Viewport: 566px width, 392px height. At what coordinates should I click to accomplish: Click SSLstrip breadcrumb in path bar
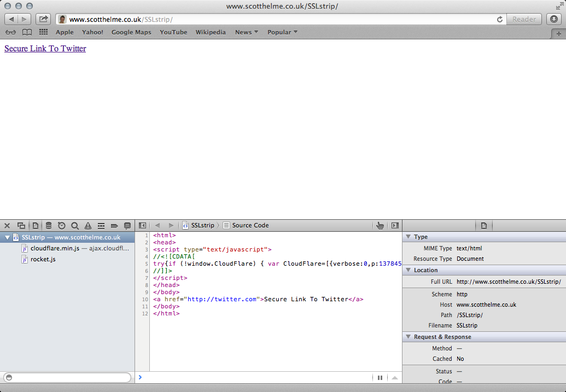click(199, 225)
